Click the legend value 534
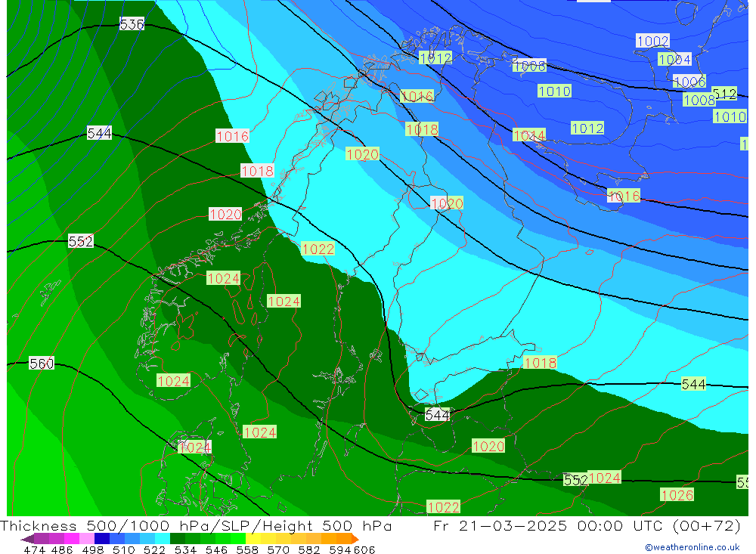 click(x=185, y=549)
